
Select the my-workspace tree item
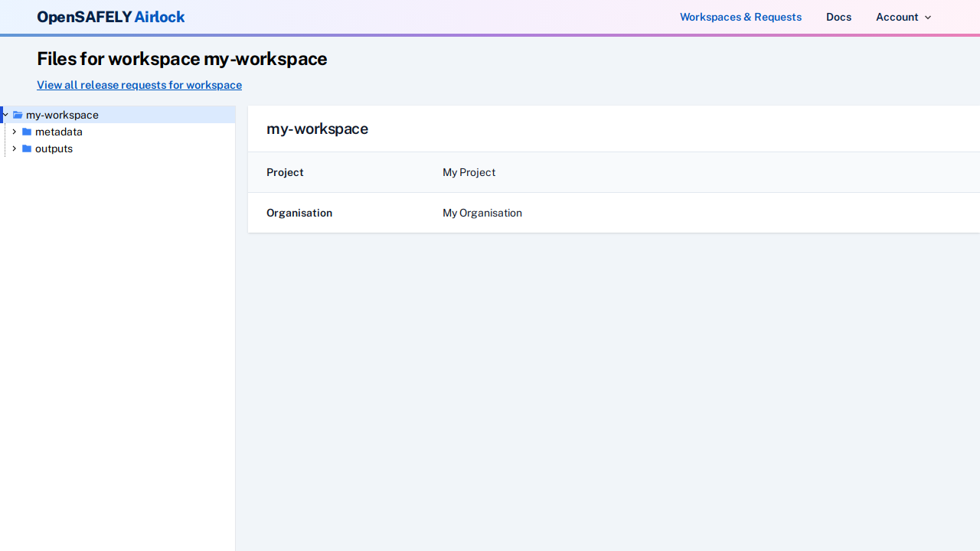(62, 115)
